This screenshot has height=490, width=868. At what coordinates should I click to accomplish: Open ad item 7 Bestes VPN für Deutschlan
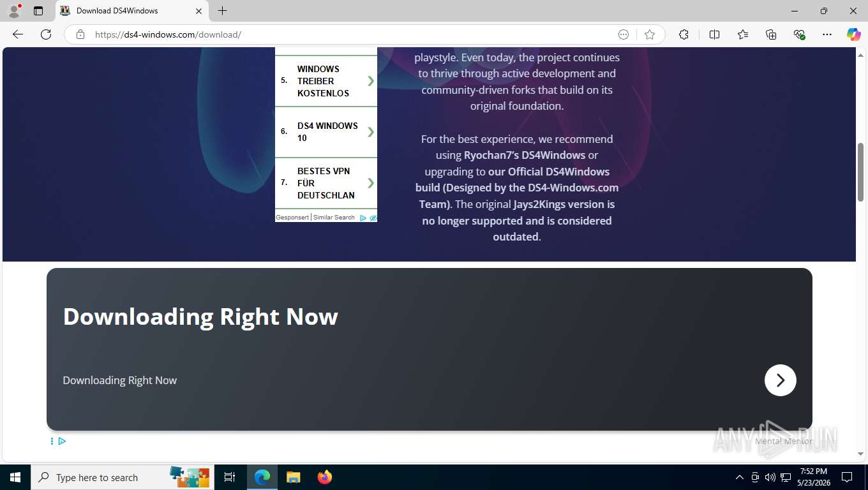click(x=326, y=183)
